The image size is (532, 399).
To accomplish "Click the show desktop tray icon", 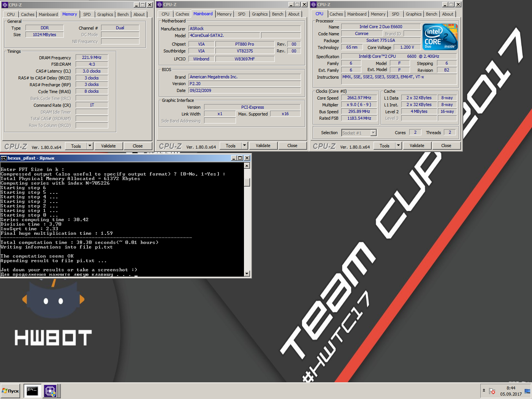I will point(527,391).
